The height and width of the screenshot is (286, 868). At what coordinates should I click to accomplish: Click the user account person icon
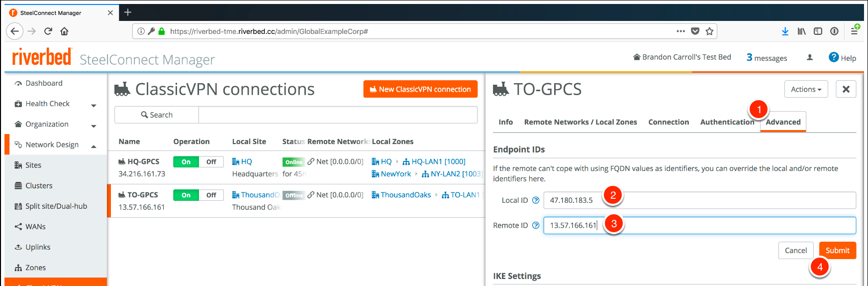point(810,57)
